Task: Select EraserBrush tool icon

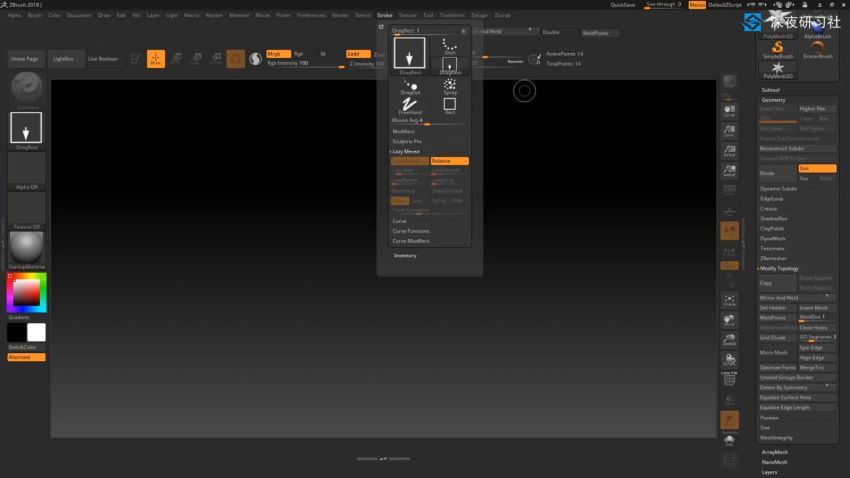Action: click(x=818, y=49)
